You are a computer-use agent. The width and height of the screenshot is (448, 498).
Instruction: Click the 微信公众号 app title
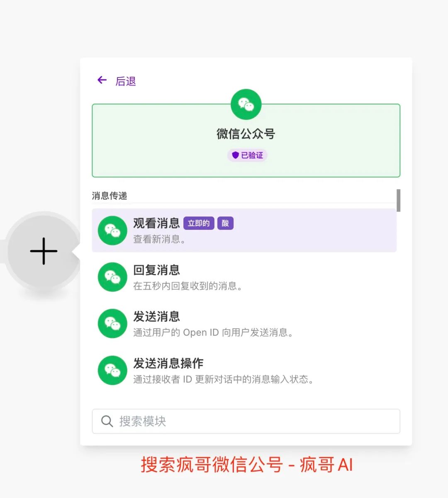pyautogui.click(x=246, y=134)
